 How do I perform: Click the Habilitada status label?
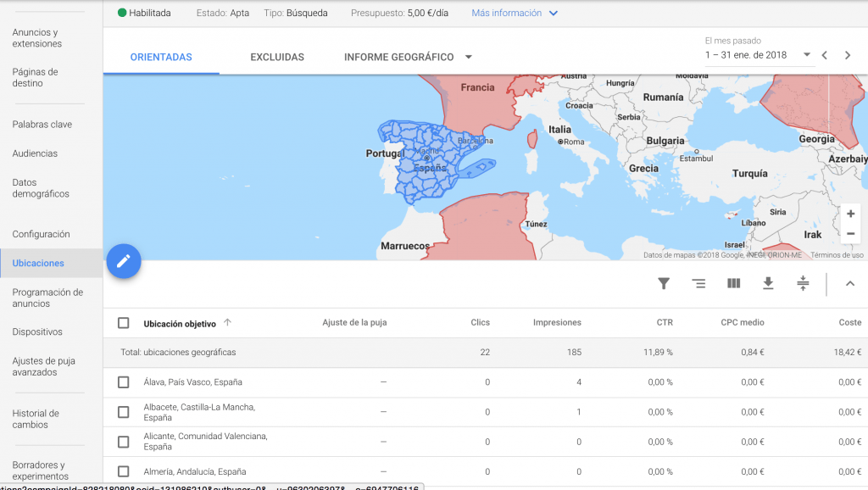point(150,13)
